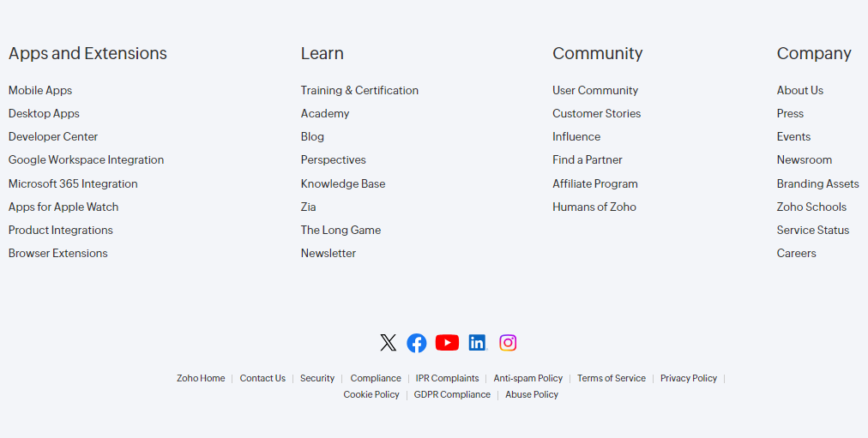Screen dimensions: 868x438
Task: Visit the Developer Center link
Action: pos(53,136)
